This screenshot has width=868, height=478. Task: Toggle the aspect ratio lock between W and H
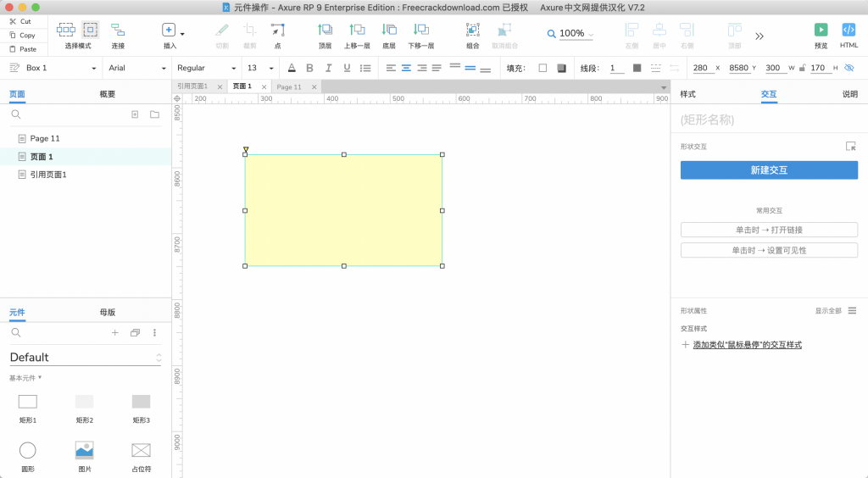[802, 68]
